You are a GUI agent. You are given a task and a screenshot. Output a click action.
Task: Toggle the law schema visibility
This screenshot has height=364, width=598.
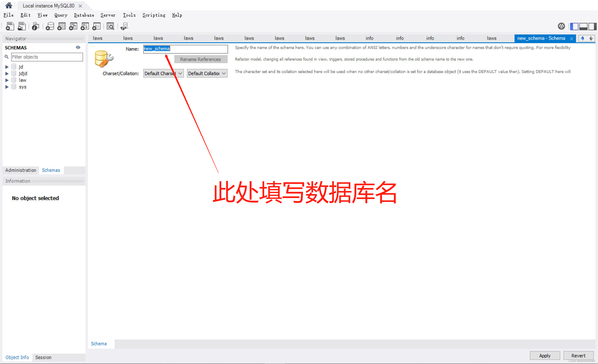(x=6, y=80)
